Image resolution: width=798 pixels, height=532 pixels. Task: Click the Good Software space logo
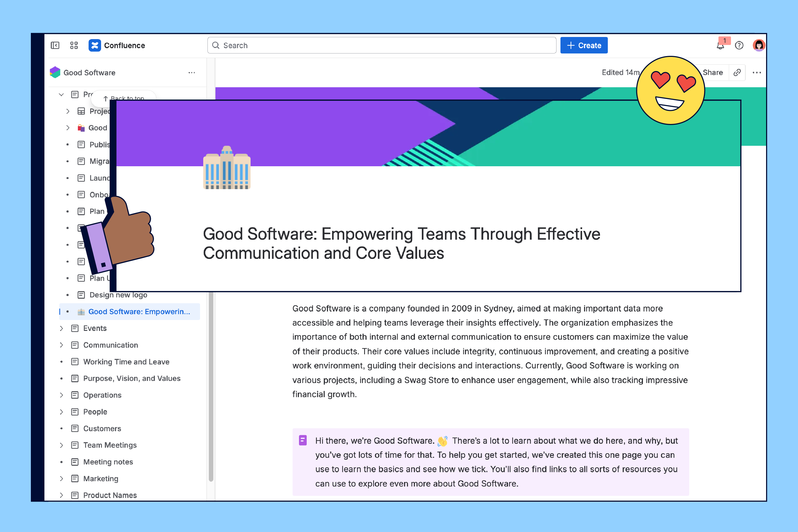click(x=55, y=72)
